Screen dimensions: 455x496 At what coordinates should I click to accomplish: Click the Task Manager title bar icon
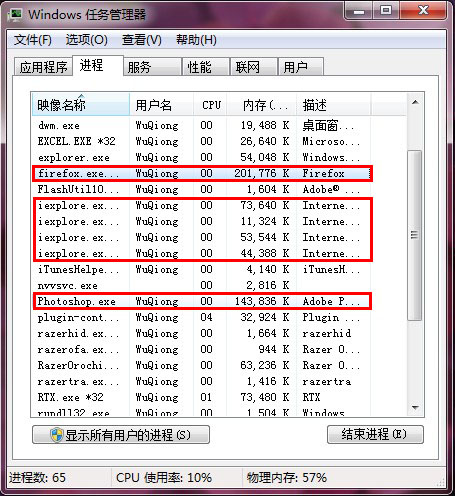pyautogui.click(x=16, y=14)
